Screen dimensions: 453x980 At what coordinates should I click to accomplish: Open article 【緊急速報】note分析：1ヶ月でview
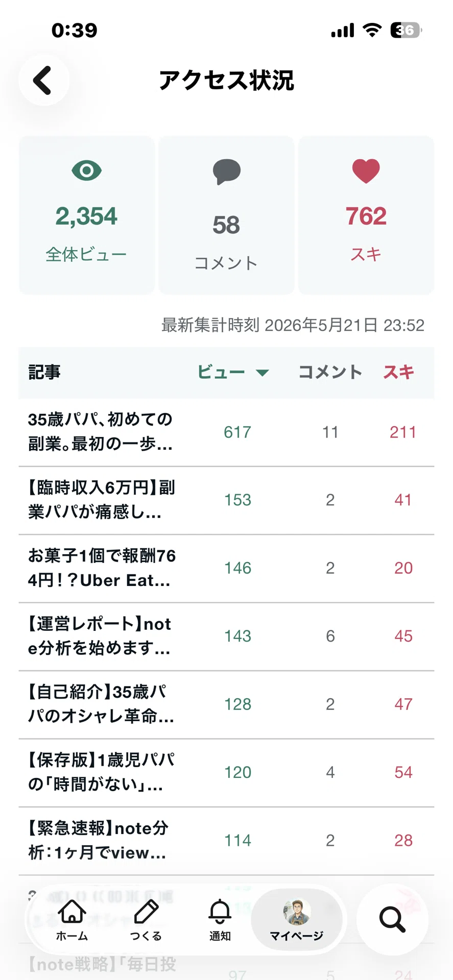pyautogui.click(x=226, y=841)
